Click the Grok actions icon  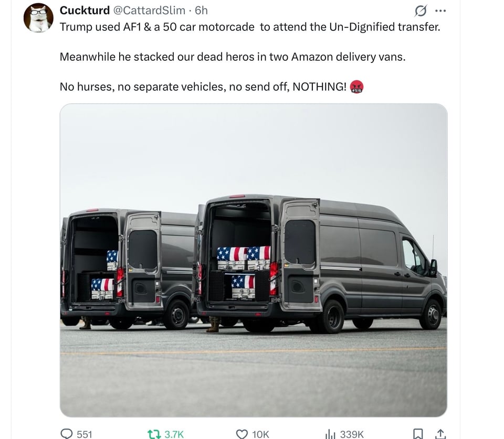tap(422, 10)
